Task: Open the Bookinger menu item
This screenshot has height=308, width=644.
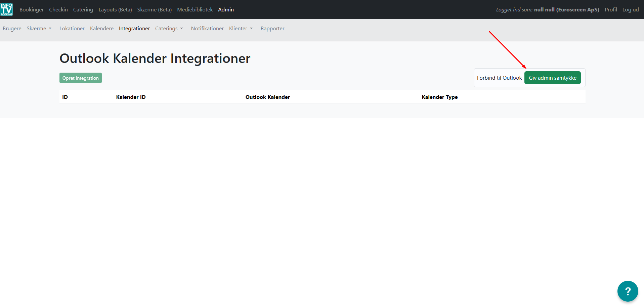Action: point(32,10)
